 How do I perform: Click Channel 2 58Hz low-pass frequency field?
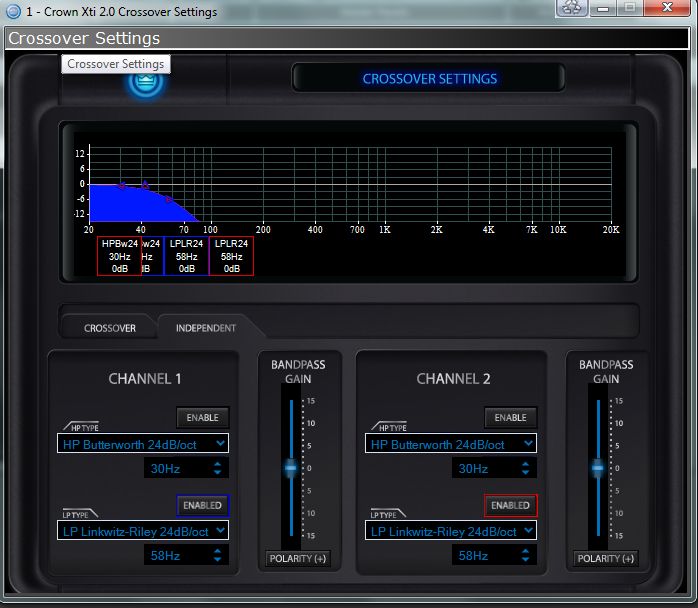474,555
